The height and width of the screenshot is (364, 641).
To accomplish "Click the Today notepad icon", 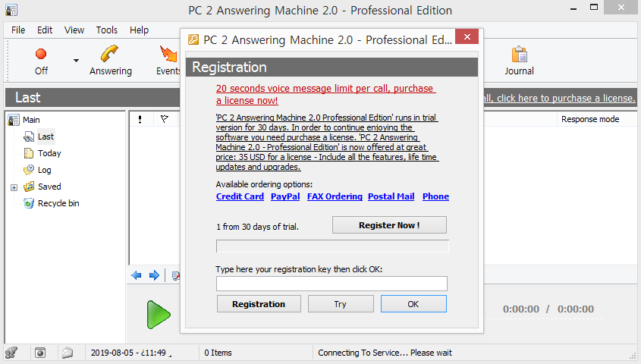I will [29, 153].
